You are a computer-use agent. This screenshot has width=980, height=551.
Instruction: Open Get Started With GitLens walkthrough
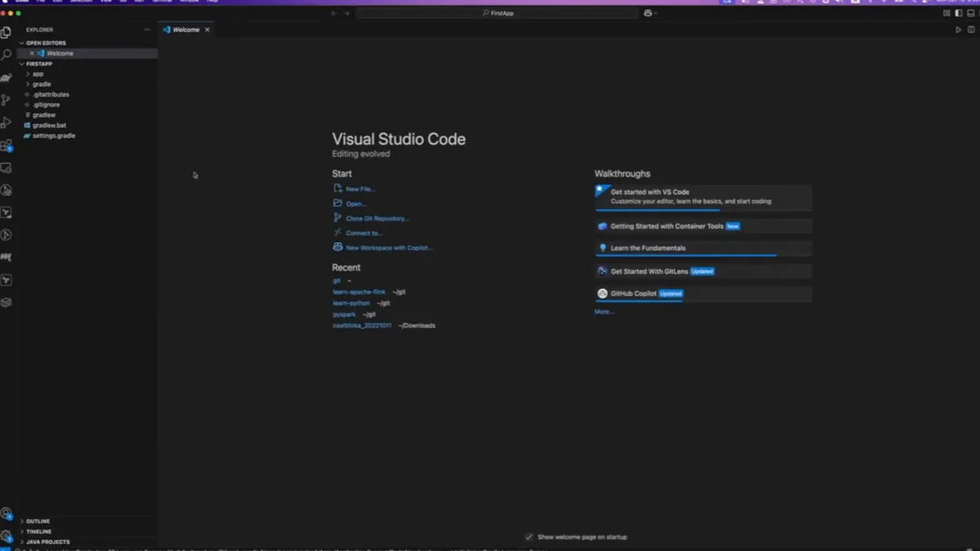pos(703,272)
